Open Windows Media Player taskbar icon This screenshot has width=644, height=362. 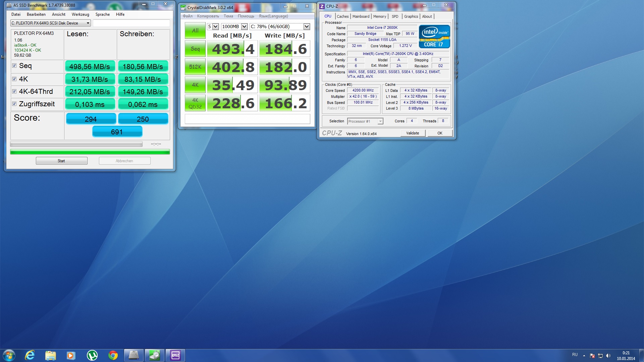coord(71,355)
